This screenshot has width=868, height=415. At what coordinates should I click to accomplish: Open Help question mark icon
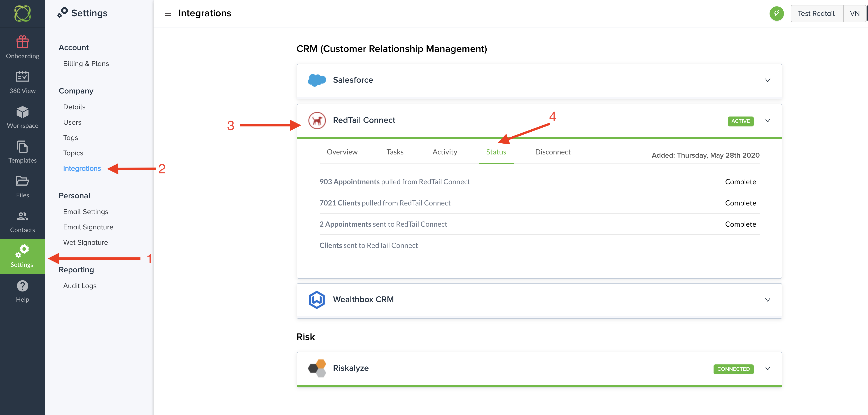coord(22,286)
